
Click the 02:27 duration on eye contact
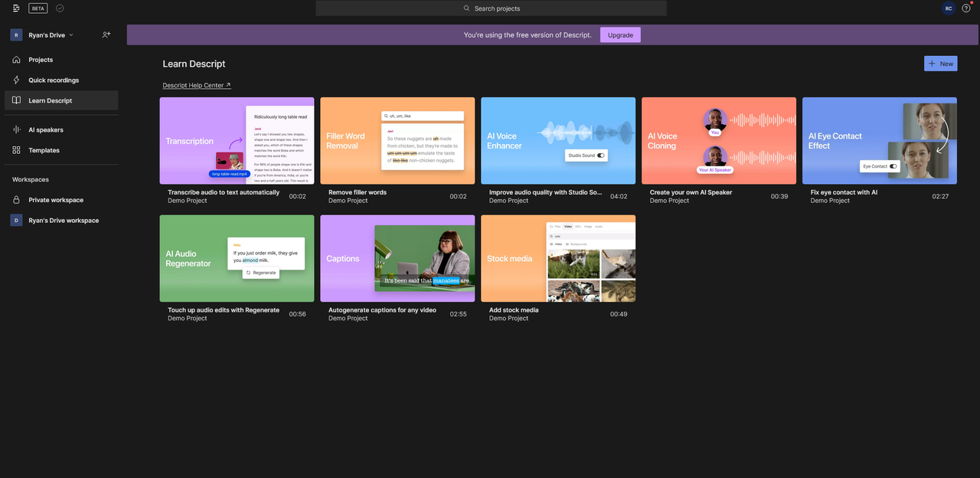pos(940,197)
